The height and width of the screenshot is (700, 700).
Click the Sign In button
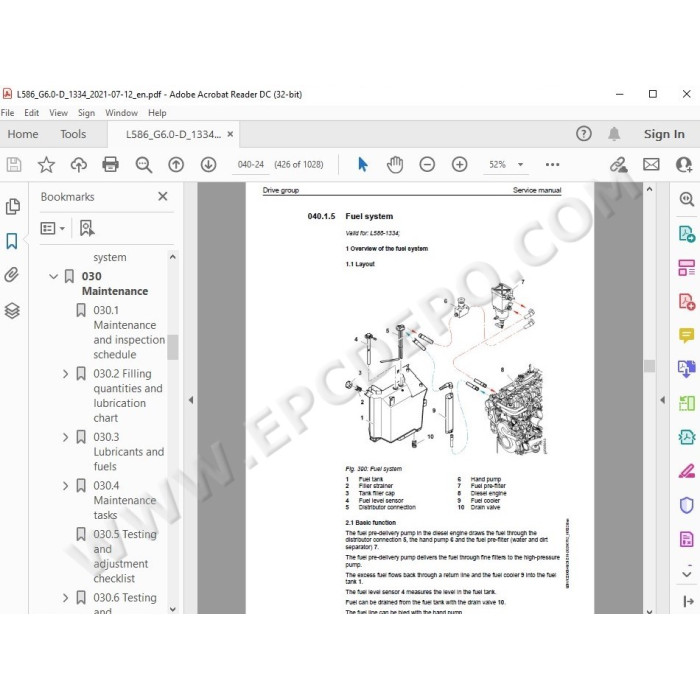[664, 134]
